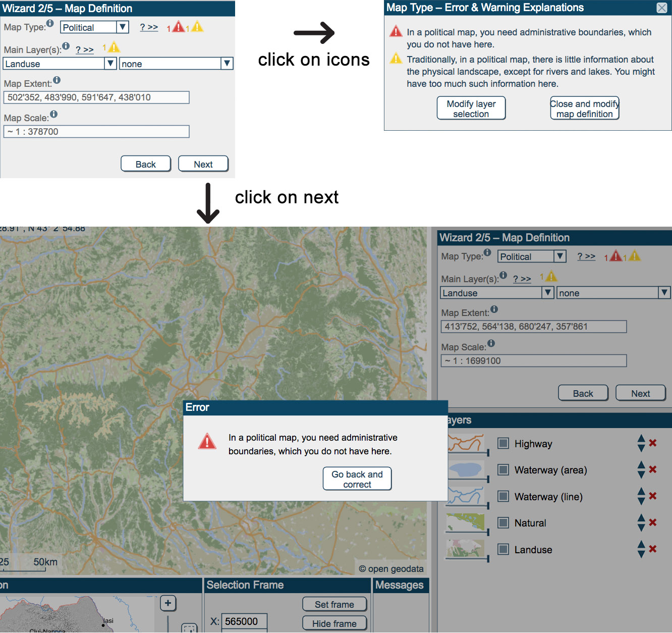Click the Messages panel header
Image resolution: width=672 pixels, height=633 pixels.
click(400, 585)
